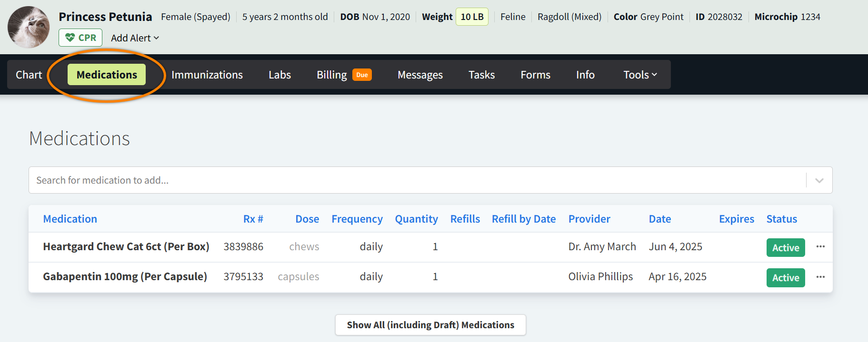
Task: Open the Immunizations tab
Action: pyautogui.click(x=207, y=75)
